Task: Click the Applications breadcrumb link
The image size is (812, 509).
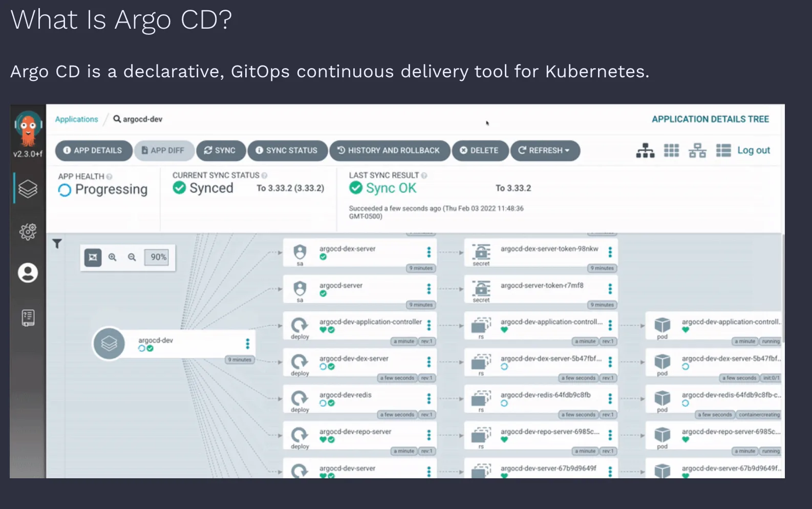Action: tap(76, 119)
